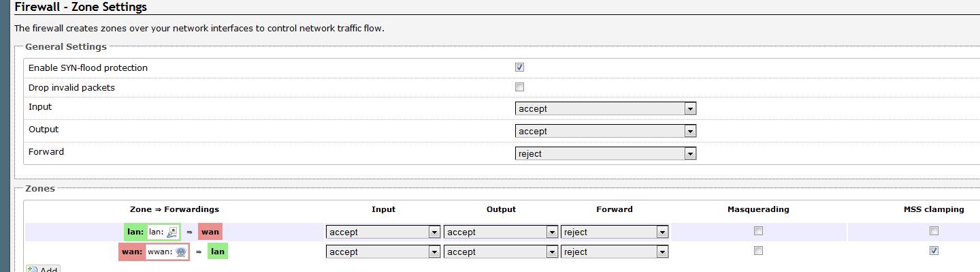Enable Masquerading for the wan zone

pos(758,251)
